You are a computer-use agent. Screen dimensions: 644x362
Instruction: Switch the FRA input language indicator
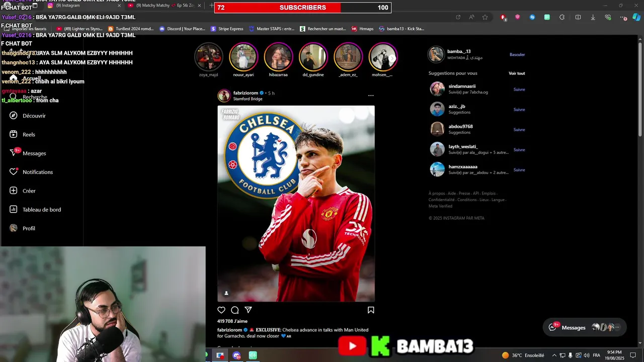[x=597, y=355]
